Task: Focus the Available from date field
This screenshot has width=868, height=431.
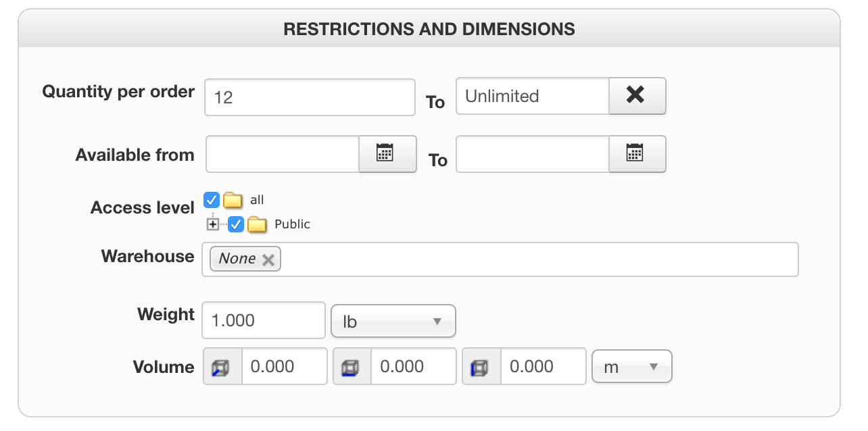Action: click(282, 155)
